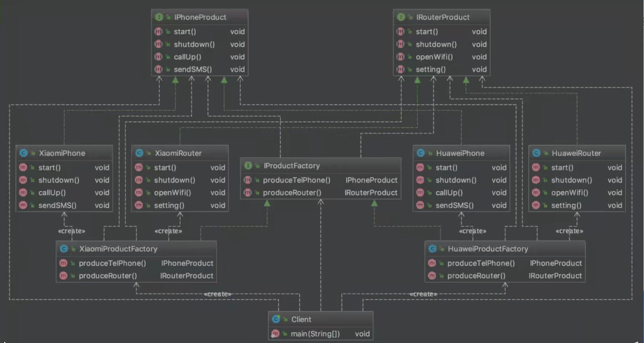The height and width of the screenshot is (343, 644).
Task: Select the HuaweiProductFactory class title
Action: (x=488, y=249)
